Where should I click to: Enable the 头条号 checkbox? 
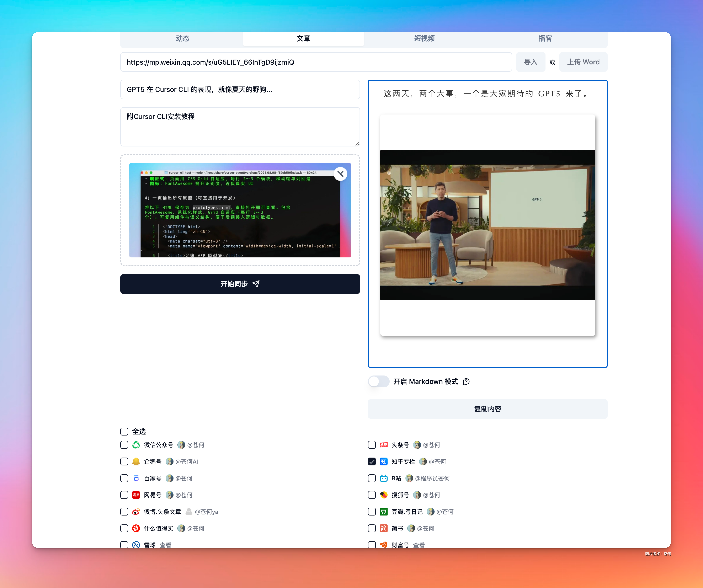pyautogui.click(x=372, y=445)
